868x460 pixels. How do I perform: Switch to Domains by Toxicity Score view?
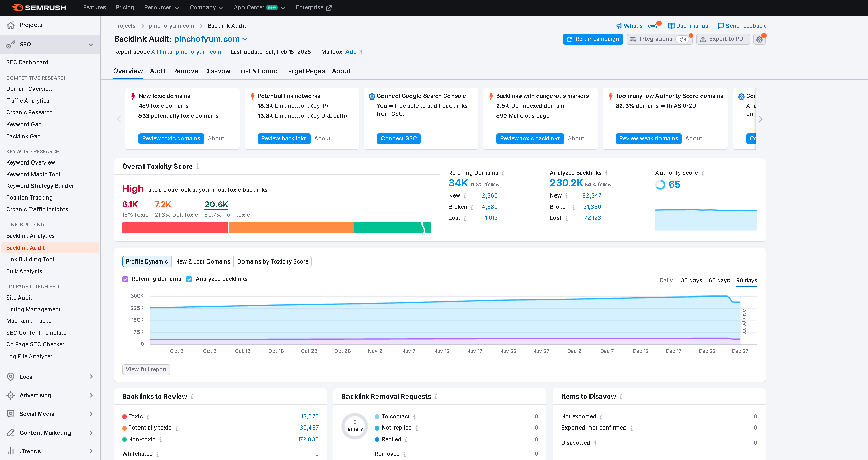pyautogui.click(x=273, y=261)
